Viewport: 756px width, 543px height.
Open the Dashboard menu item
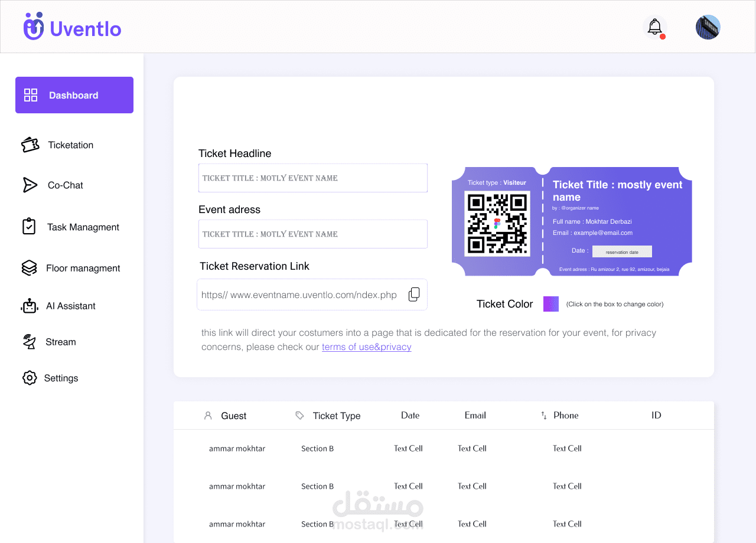74,95
